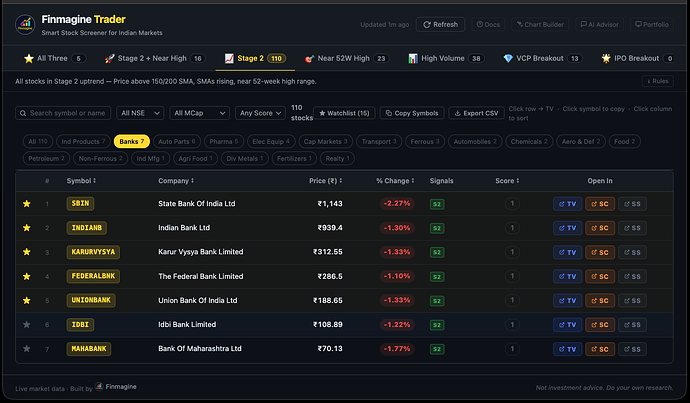Open MAHABANK in SS
Viewport: 690px width, 403px height.
[632, 349]
